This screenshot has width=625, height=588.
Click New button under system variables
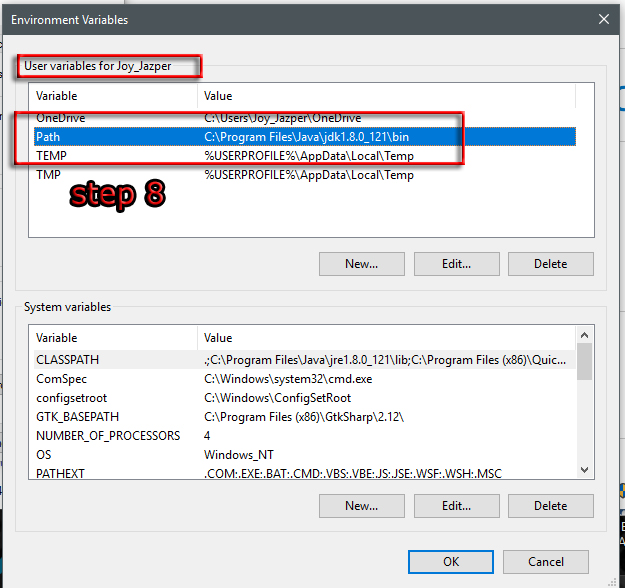click(362, 506)
